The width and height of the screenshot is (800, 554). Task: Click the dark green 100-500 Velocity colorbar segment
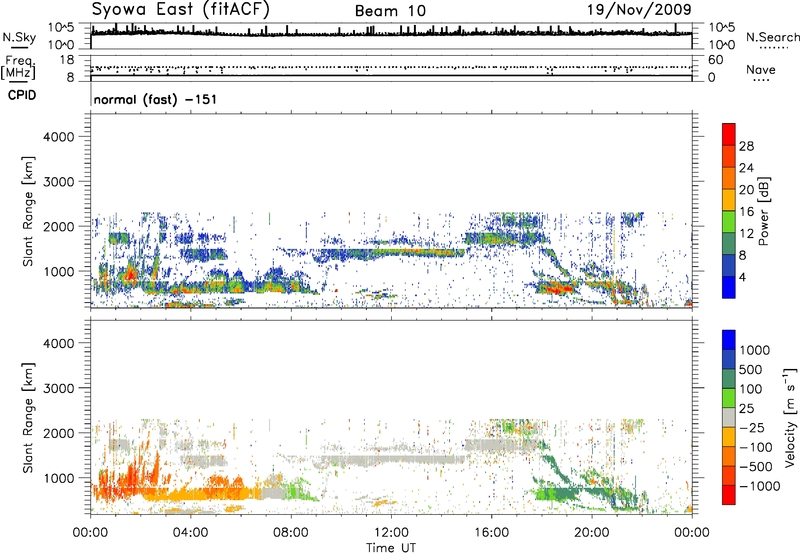click(729, 379)
